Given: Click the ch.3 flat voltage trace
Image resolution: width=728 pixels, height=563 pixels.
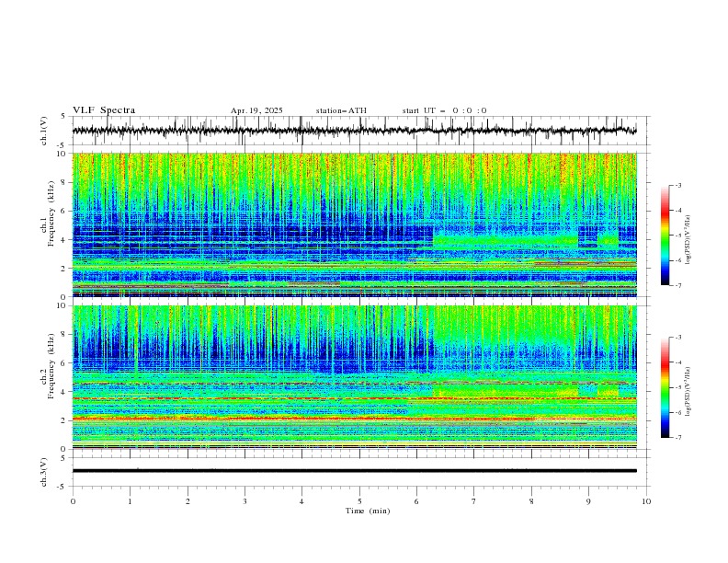Looking at the screenshot, I should click(355, 471).
